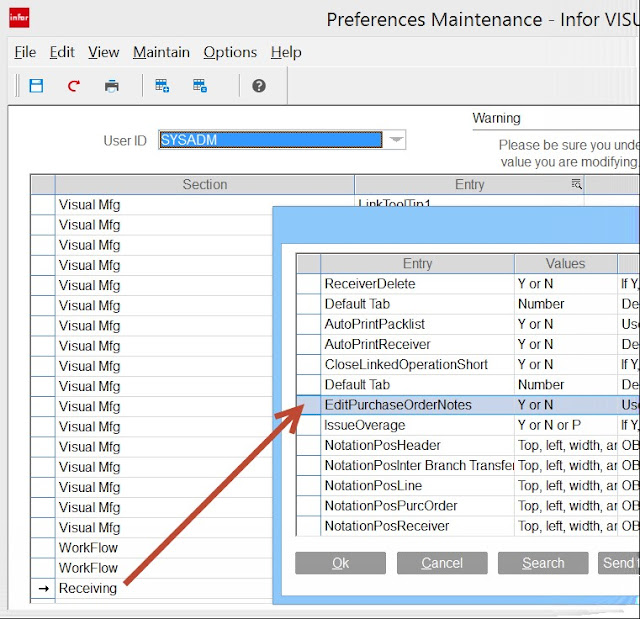640x619 pixels.
Task: Click the Insert Row toolbar icon
Action: click(x=162, y=86)
